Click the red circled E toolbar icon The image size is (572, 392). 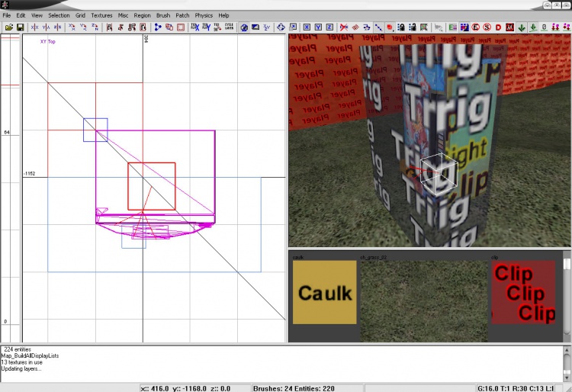pyautogui.click(x=476, y=27)
